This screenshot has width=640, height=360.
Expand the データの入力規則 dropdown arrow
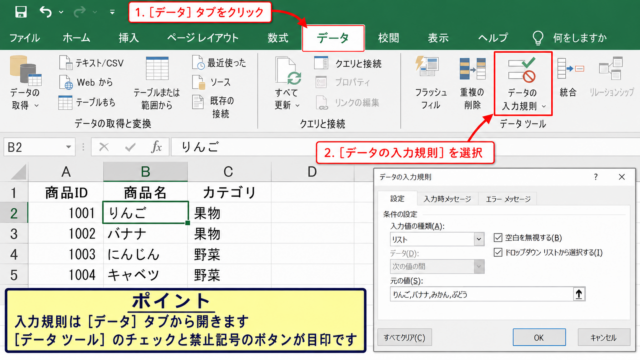pos(544,107)
